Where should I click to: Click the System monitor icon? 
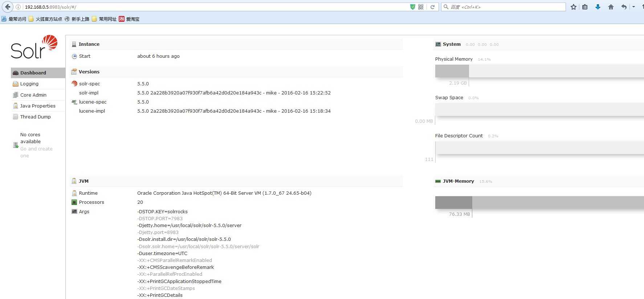tap(438, 44)
